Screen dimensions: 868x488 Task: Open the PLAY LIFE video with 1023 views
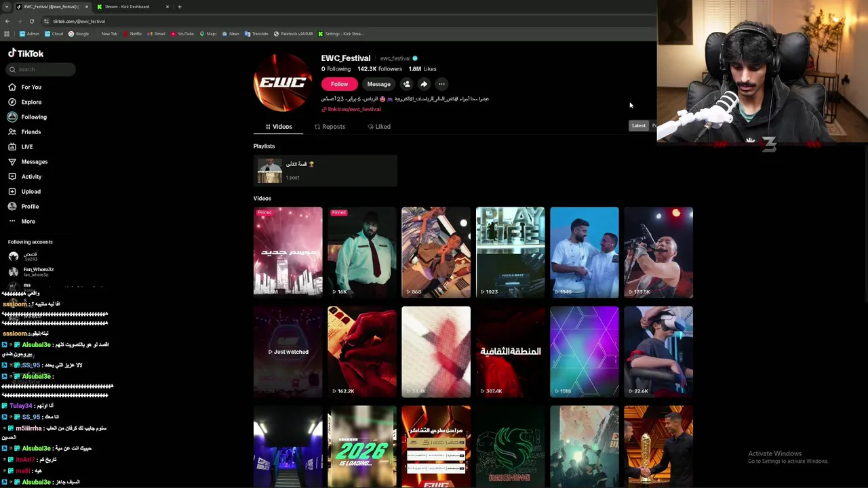[510, 252]
